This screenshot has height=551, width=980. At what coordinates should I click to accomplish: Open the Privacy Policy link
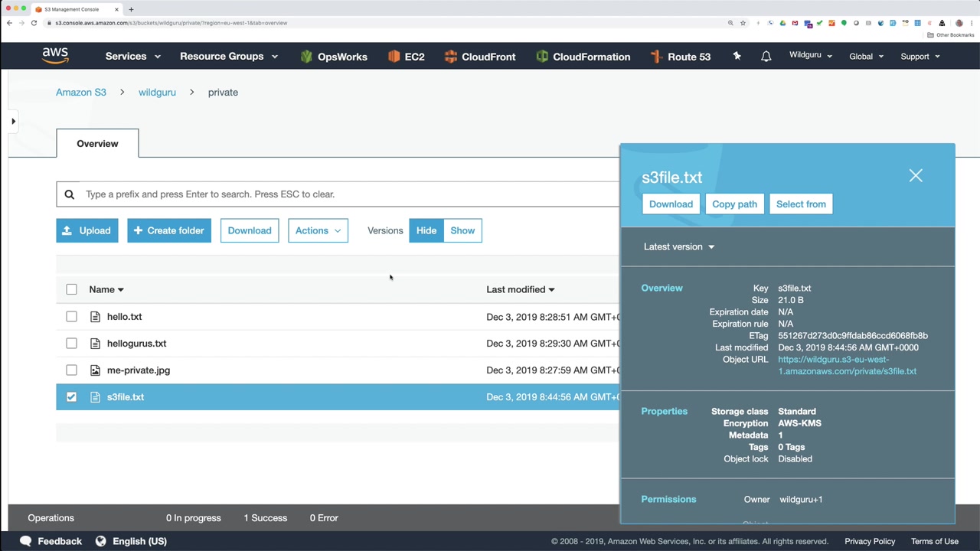coord(870,541)
